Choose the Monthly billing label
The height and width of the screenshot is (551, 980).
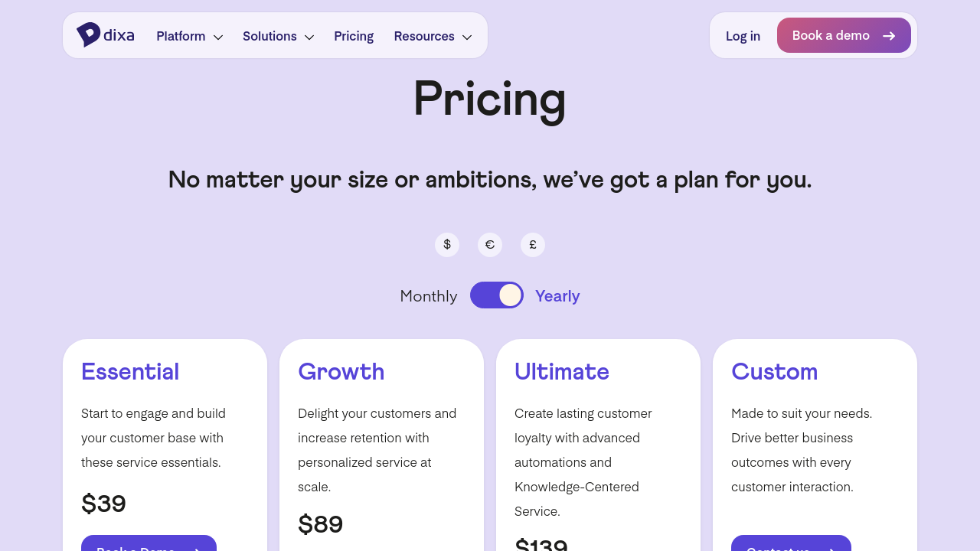click(x=429, y=296)
